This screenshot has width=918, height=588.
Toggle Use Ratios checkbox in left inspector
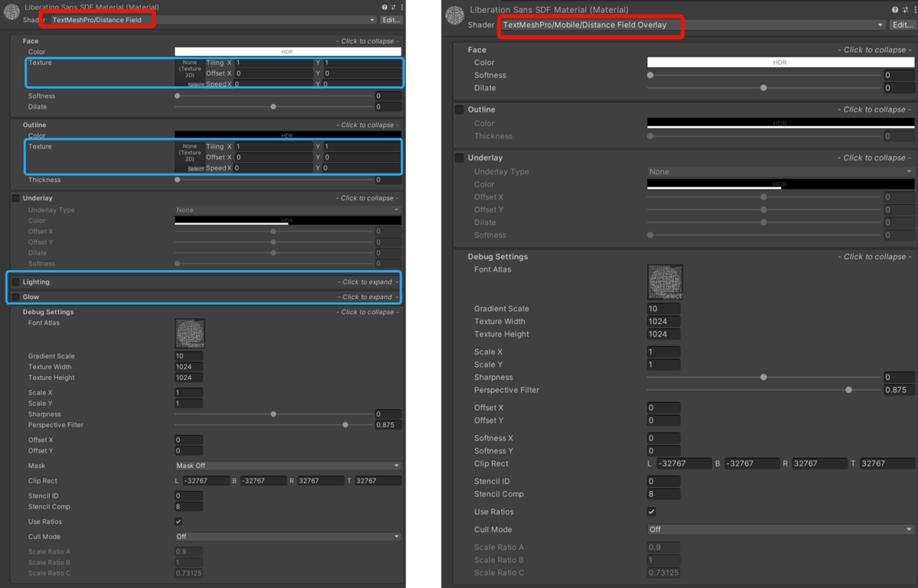tap(178, 521)
